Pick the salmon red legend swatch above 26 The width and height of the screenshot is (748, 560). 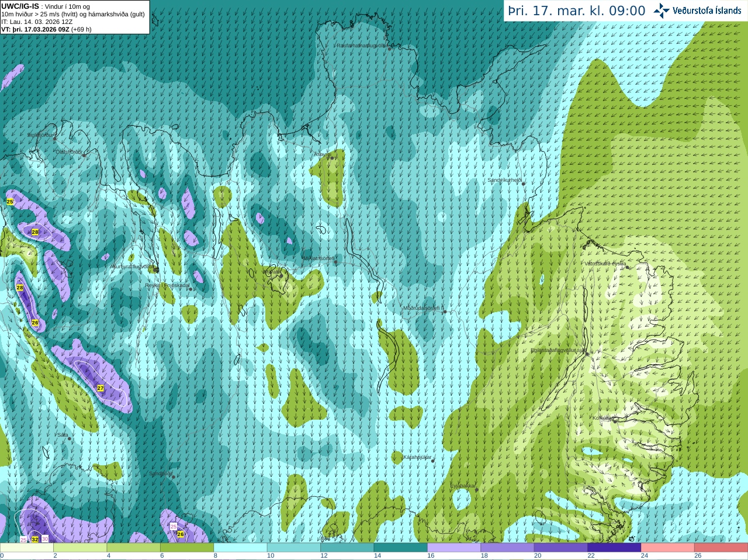pos(721,548)
